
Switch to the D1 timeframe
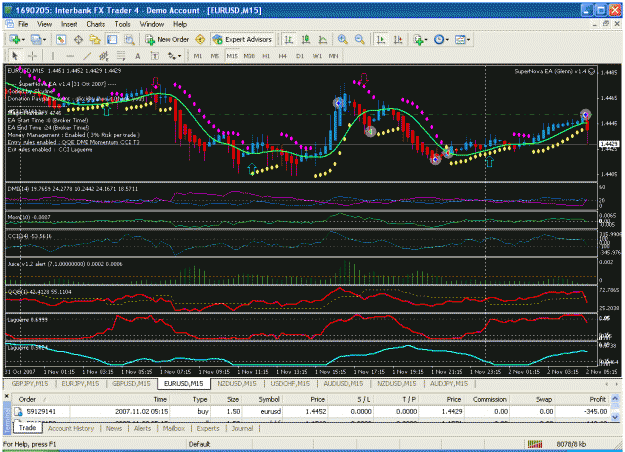(300, 56)
